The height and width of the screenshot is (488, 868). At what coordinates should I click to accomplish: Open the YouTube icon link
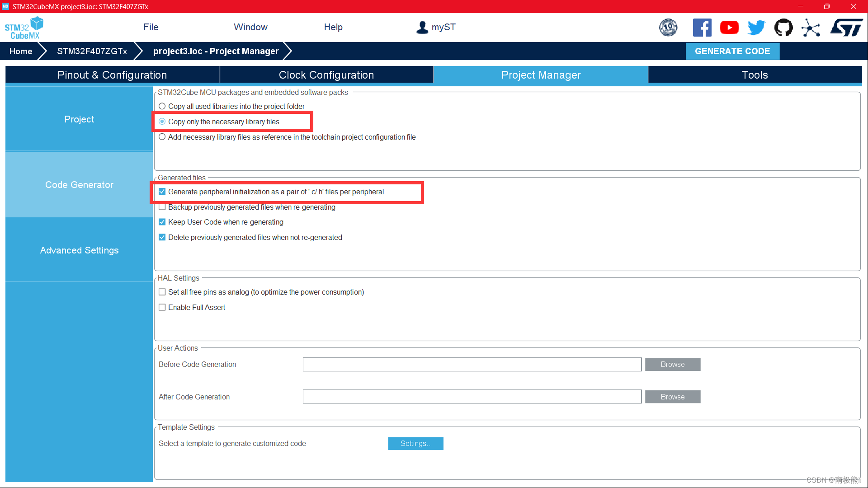point(729,28)
